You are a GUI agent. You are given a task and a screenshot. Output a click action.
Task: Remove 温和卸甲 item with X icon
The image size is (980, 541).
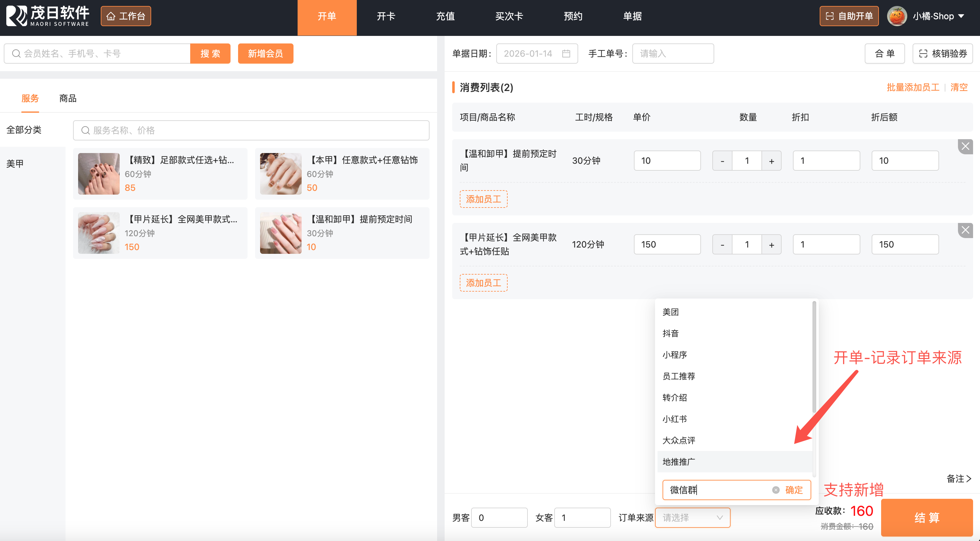pos(965,146)
